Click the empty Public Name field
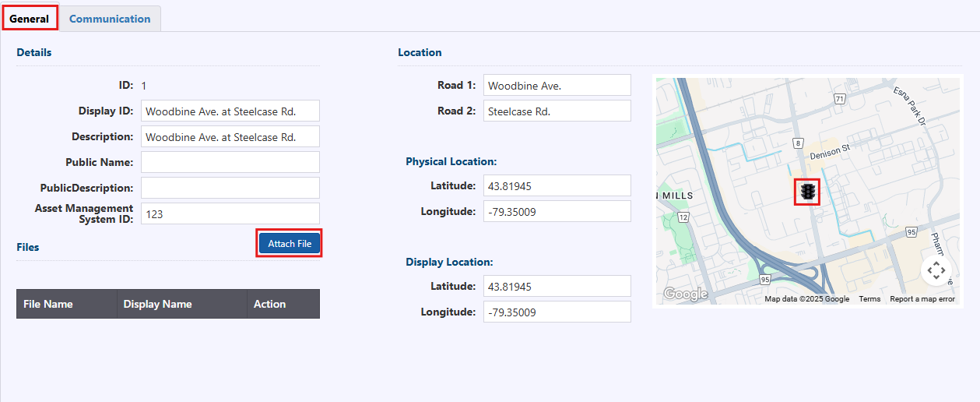 click(230, 162)
